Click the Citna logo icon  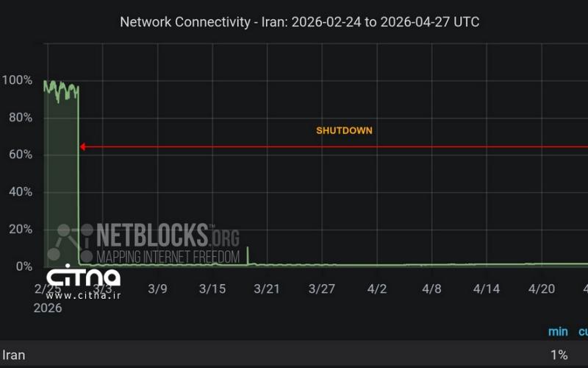[83, 278]
